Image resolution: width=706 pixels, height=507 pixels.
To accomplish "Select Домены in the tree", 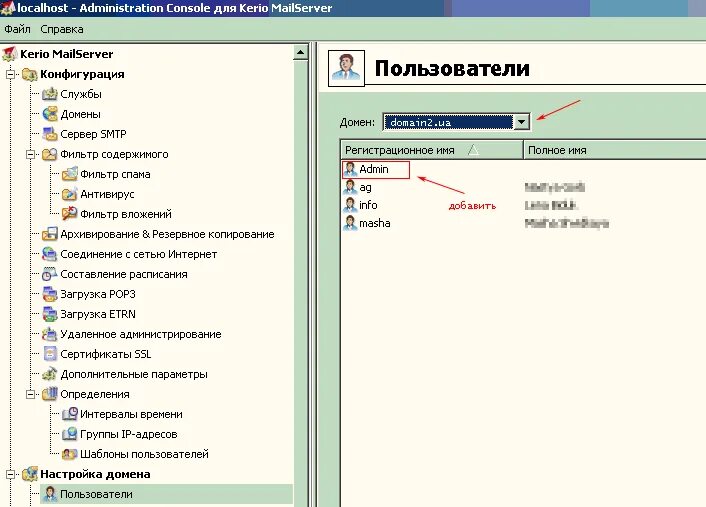I will pos(81,114).
